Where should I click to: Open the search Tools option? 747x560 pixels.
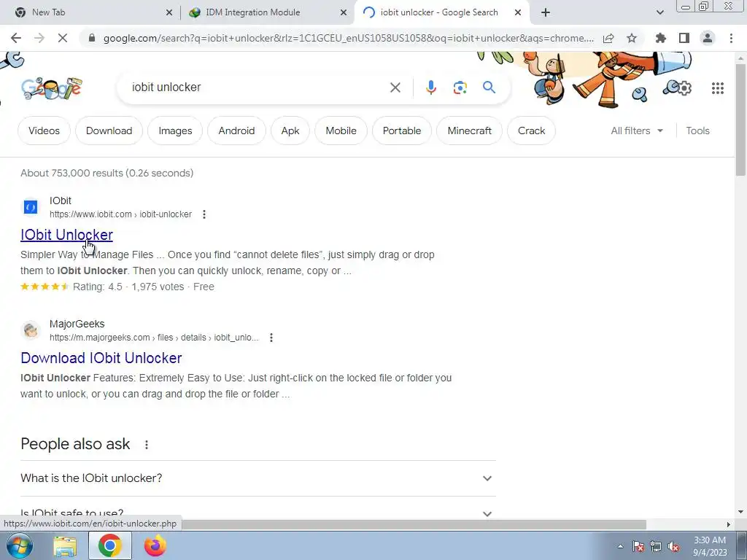(x=697, y=131)
